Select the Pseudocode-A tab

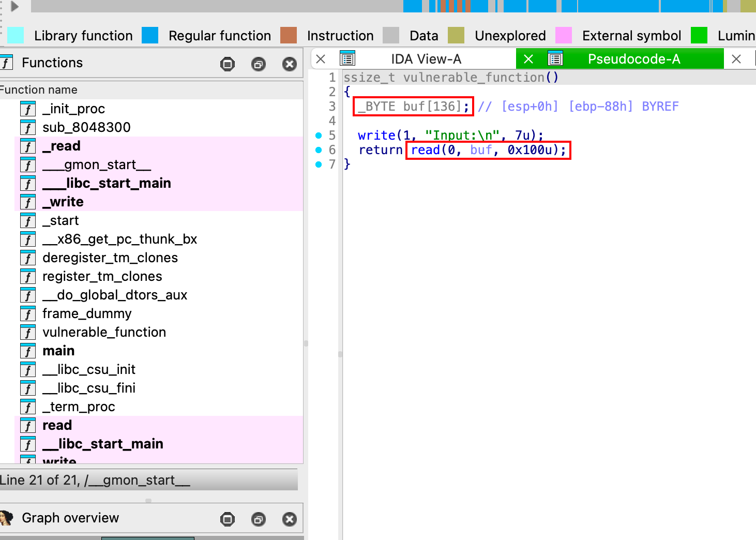pos(633,59)
